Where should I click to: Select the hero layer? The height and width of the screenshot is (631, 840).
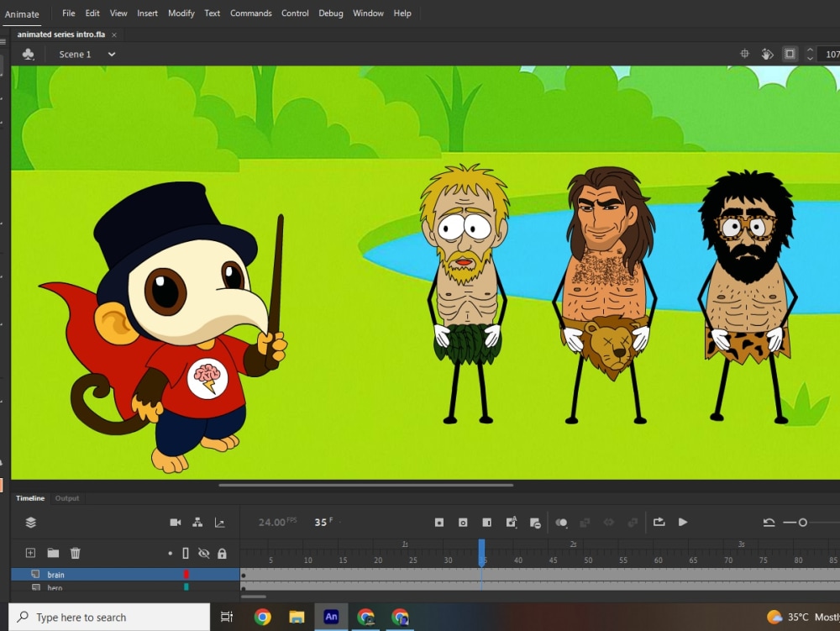125,586
